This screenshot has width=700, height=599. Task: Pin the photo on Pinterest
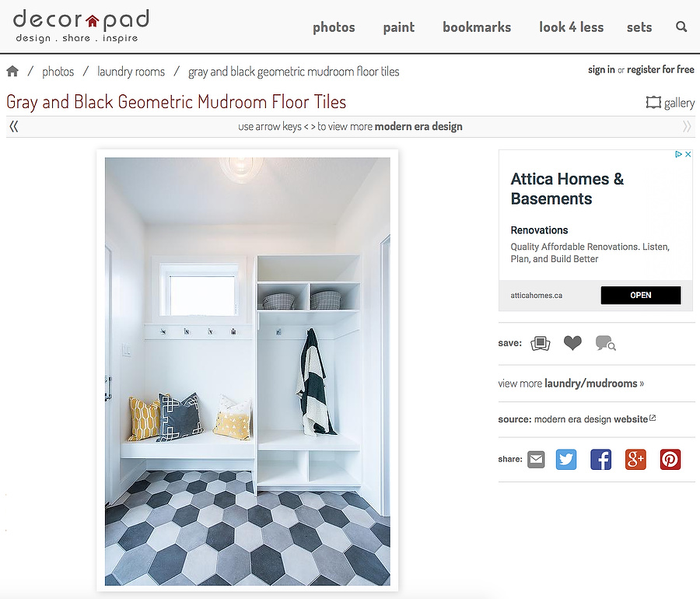coord(670,459)
